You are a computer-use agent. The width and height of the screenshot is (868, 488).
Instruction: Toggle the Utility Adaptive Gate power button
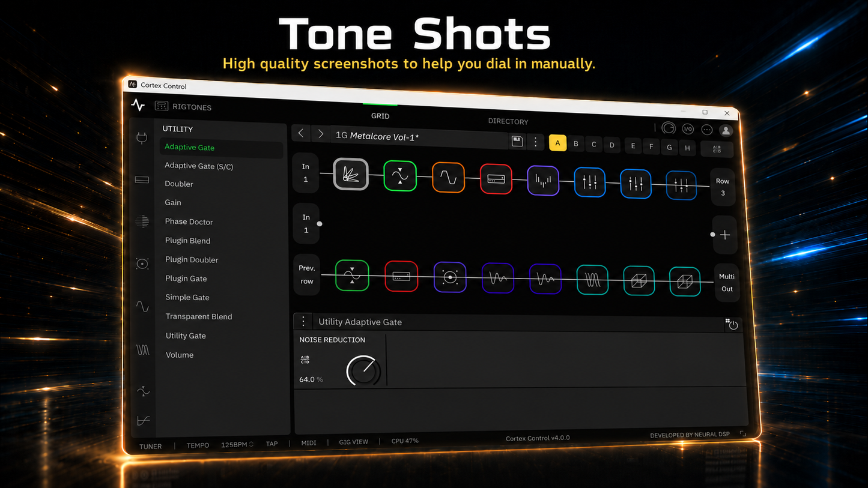[733, 325]
